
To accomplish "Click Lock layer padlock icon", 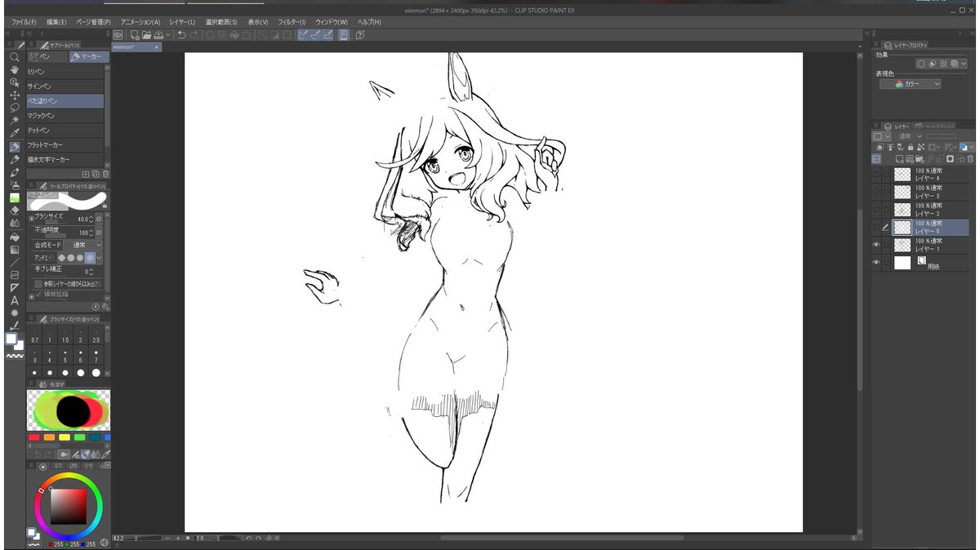I will (911, 147).
